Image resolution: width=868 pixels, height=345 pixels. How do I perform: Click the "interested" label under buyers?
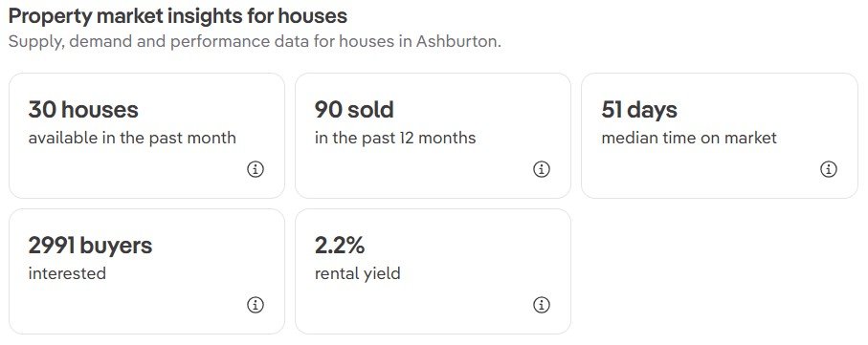click(x=67, y=273)
